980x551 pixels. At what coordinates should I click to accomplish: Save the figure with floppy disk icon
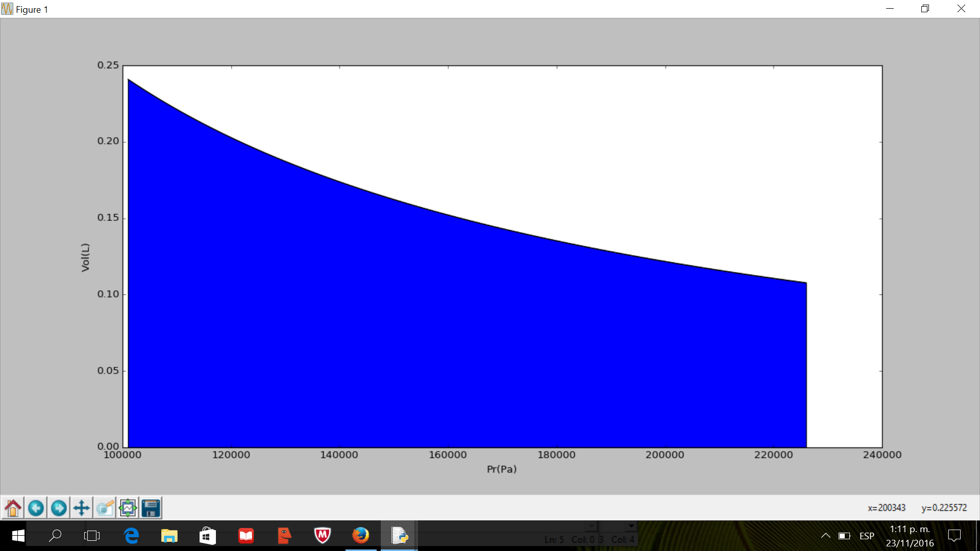pyautogui.click(x=151, y=508)
